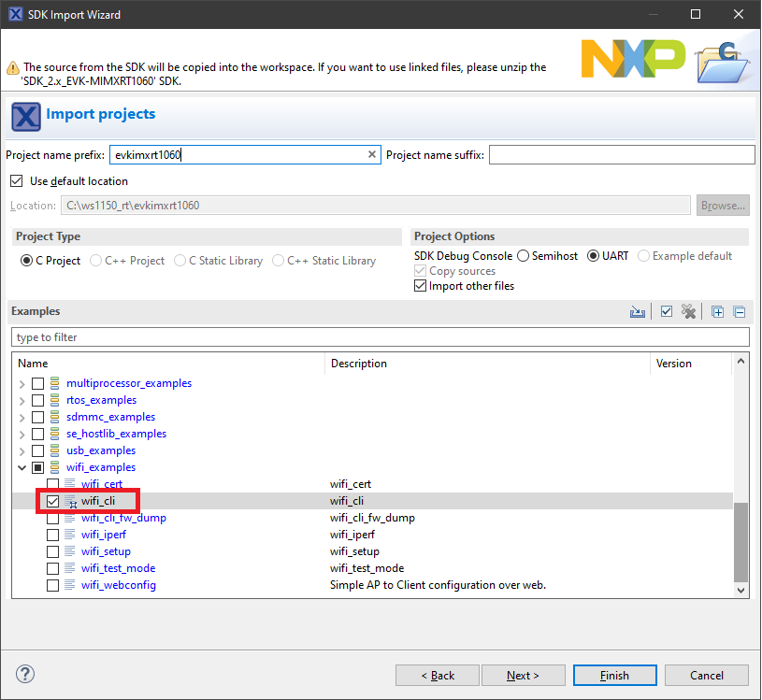Open help via the question mark icon

click(x=24, y=673)
